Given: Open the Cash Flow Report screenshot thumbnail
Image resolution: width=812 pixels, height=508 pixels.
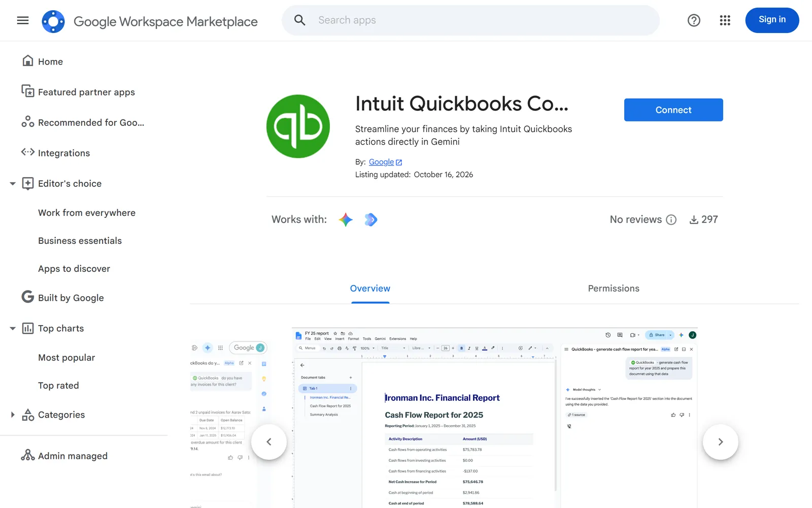Looking at the screenshot, I should tap(495, 418).
